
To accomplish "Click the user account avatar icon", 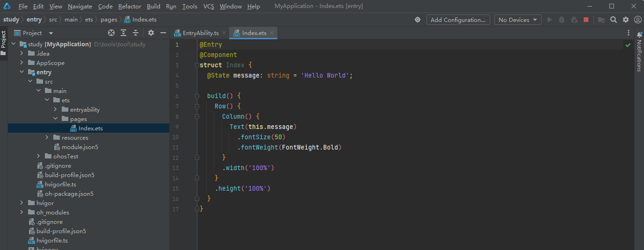I will [x=638, y=20].
